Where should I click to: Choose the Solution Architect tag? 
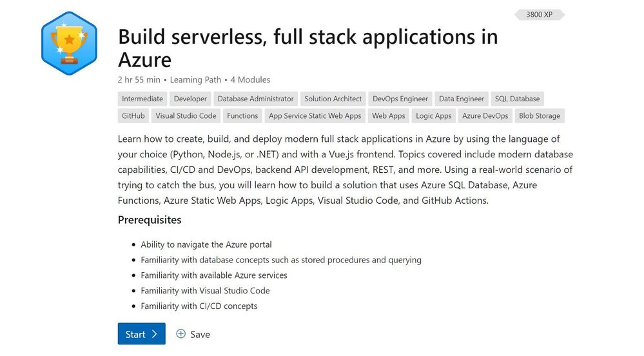(x=333, y=99)
